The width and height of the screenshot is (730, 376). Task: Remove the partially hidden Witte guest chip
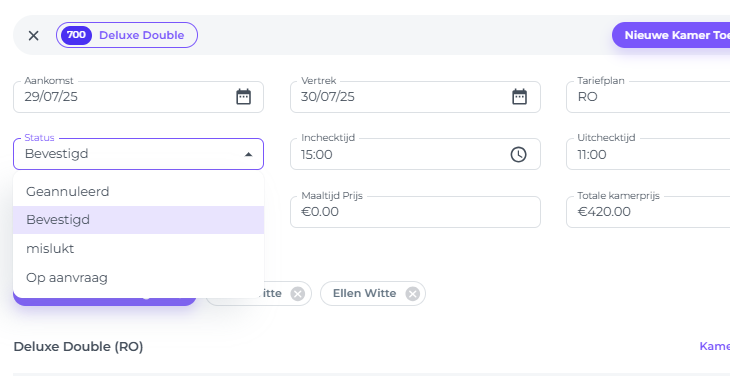point(298,294)
